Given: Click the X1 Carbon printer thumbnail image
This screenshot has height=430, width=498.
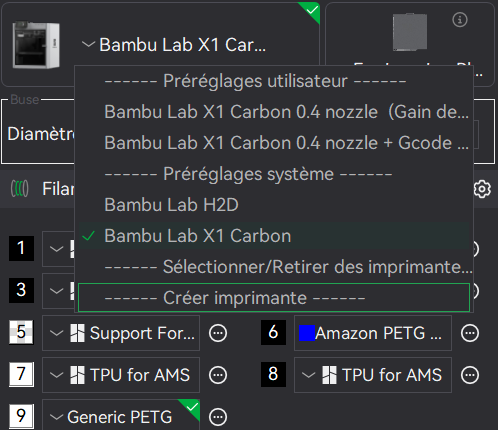Looking at the screenshot, I should tap(36, 45).
